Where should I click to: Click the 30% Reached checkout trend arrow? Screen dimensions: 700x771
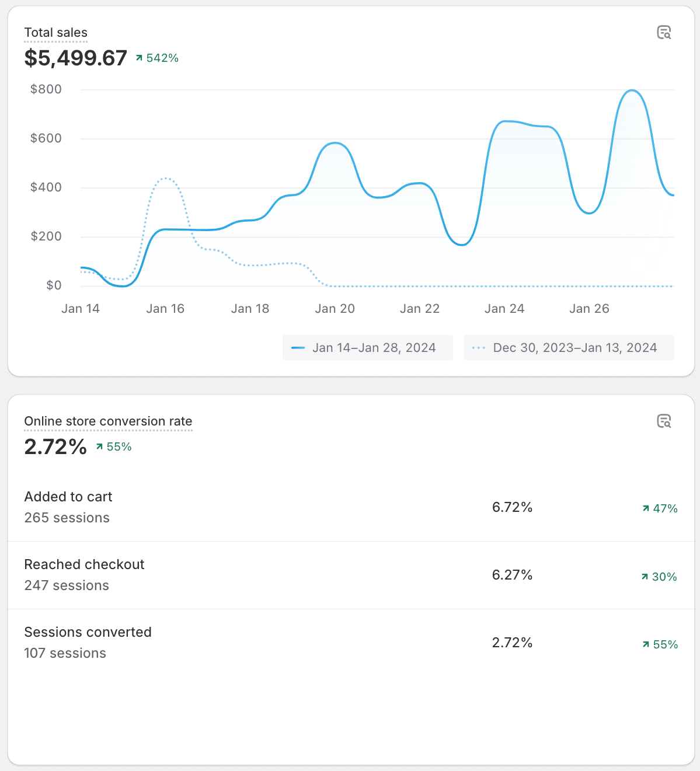point(645,577)
